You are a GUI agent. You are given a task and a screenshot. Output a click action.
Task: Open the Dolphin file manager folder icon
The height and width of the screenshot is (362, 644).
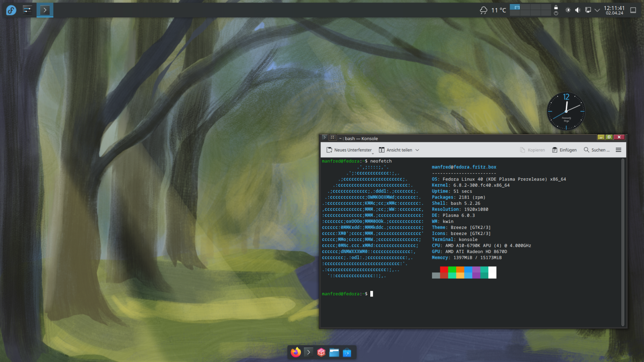click(x=334, y=352)
